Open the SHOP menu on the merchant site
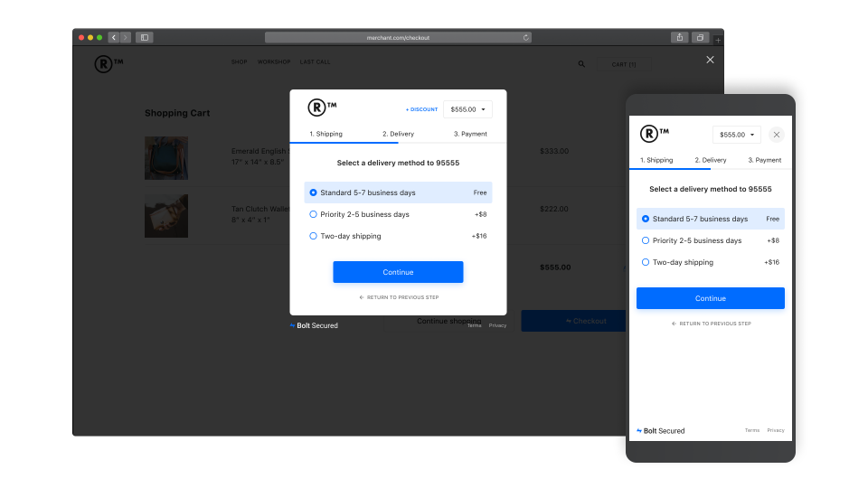This screenshot has height=488, width=868. [239, 62]
